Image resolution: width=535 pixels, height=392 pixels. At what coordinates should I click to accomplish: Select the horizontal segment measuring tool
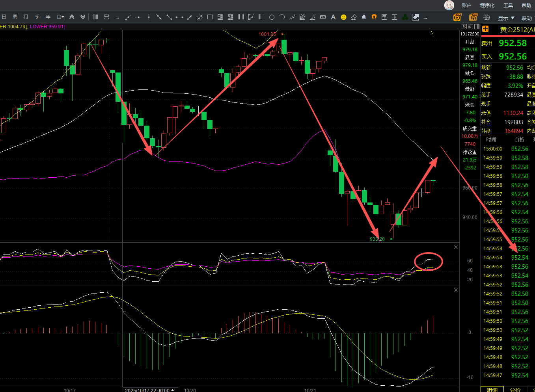179,17
